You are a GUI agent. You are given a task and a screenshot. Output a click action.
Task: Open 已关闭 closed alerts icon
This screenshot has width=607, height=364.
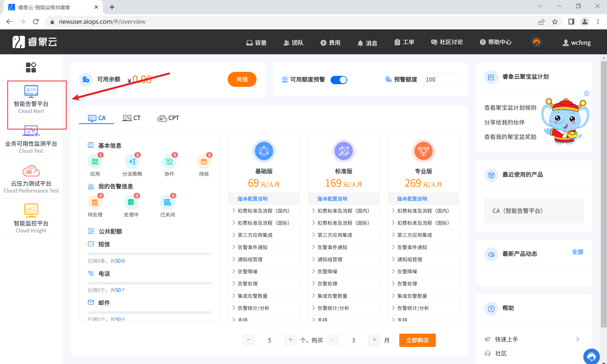pyautogui.click(x=167, y=202)
